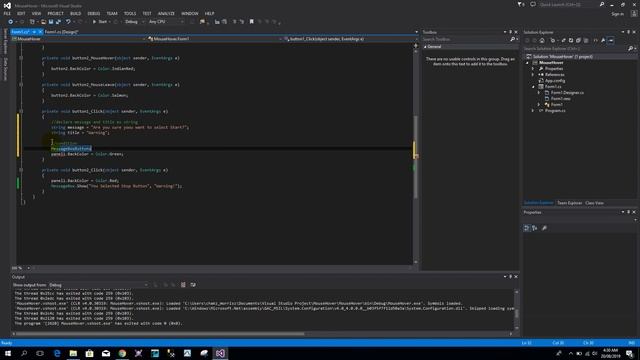
Task: Collapse the Form1.cs node
Action: coord(533,87)
